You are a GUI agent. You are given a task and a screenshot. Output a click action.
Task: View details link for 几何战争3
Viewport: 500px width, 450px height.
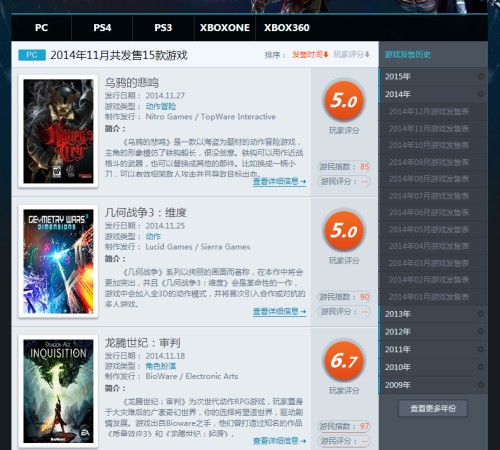coord(279,312)
